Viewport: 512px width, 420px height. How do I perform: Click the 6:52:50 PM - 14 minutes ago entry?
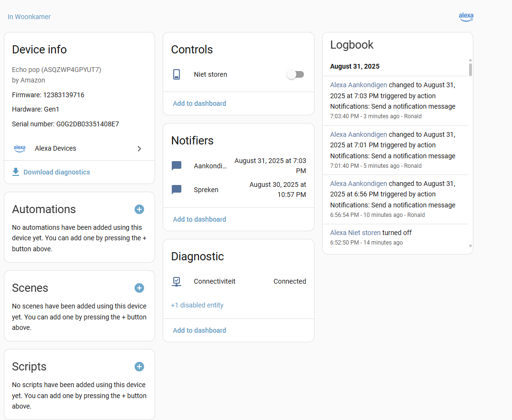coord(366,243)
